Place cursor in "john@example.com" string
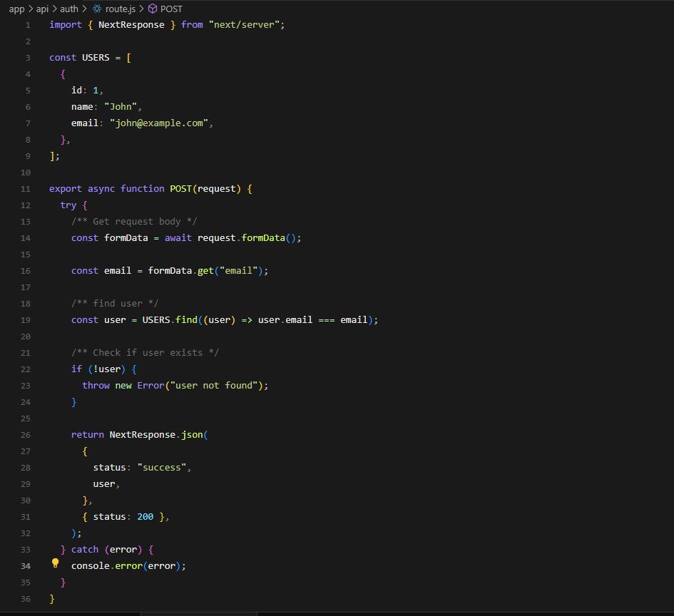The width and height of the screenshot is (674, 616). 161,123
